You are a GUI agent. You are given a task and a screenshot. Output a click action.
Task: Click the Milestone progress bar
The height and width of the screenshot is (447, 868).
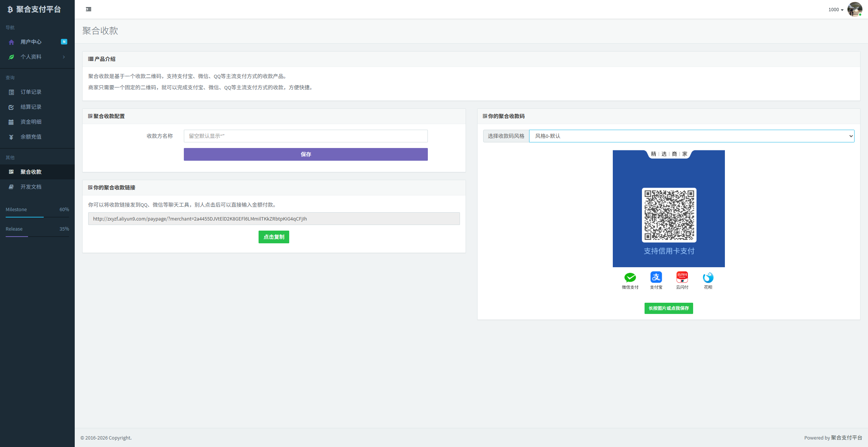click(37, 217)
